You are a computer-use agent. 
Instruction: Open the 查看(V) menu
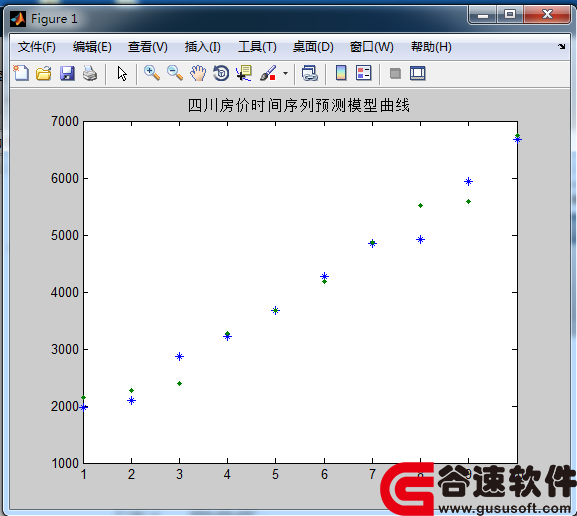pyautogui.click(x=148, y=47)
